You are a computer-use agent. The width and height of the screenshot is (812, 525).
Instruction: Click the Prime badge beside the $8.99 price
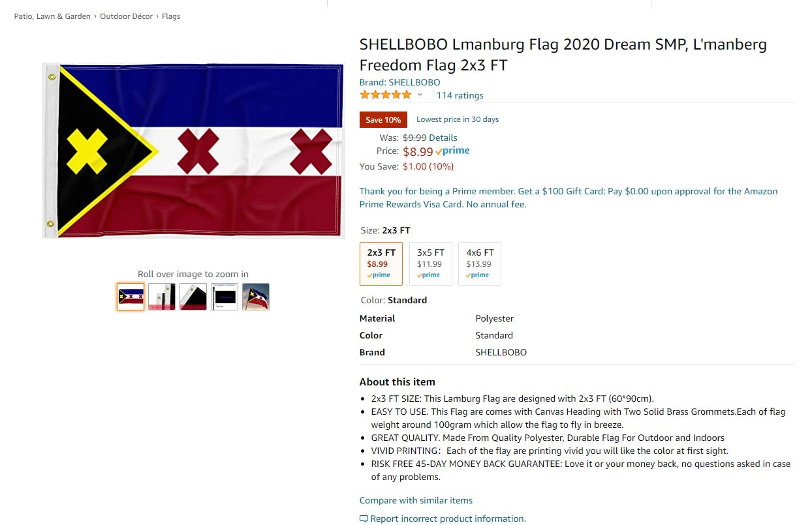click(x=453, y=151)
